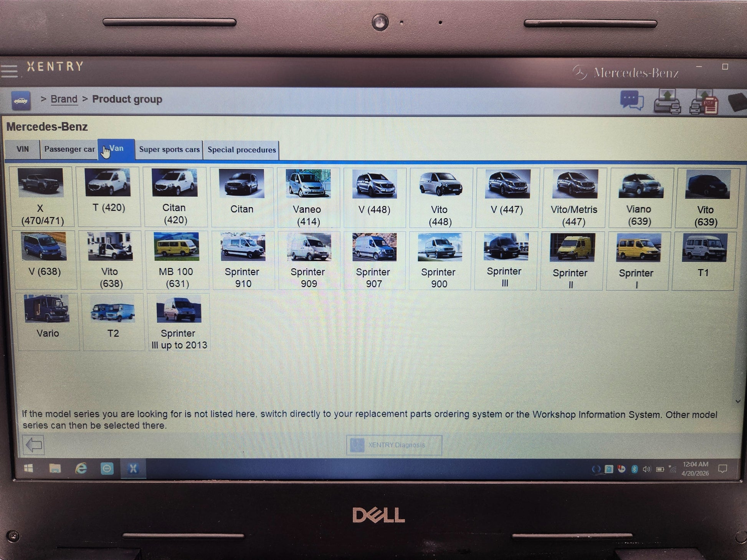This screenshot has width=747, height=560.
Task: Select the Vario model
Action: coord(48,321)
